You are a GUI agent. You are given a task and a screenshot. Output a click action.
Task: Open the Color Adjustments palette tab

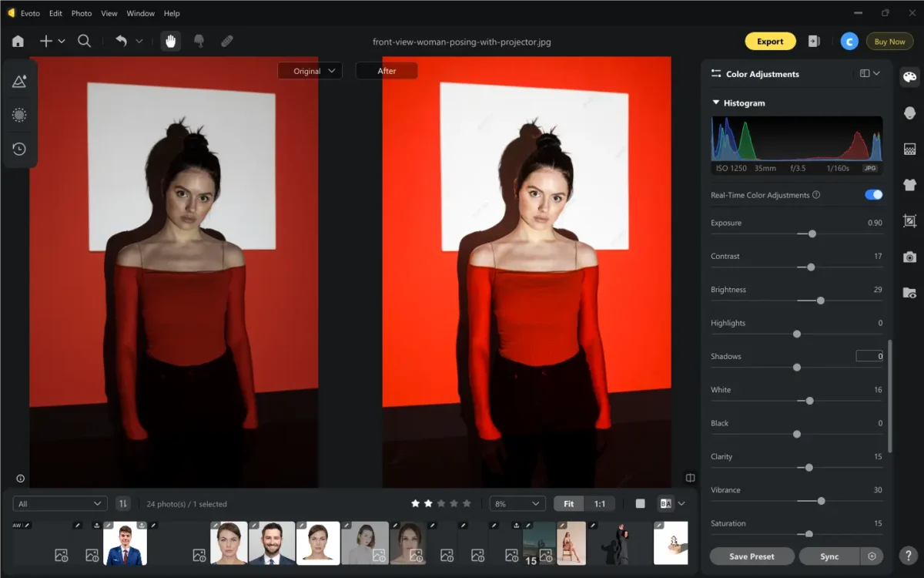tap(909, 76)
